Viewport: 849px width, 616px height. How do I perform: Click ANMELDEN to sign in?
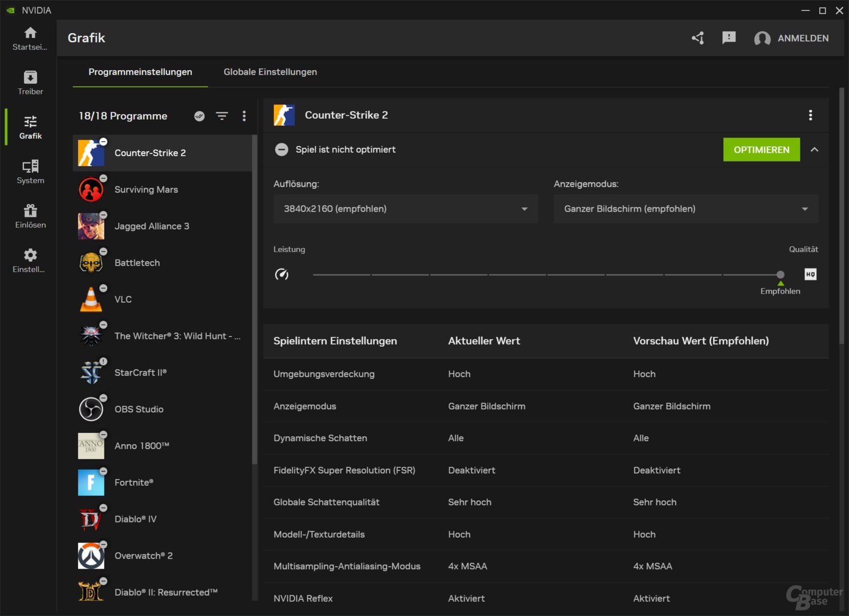803,38
